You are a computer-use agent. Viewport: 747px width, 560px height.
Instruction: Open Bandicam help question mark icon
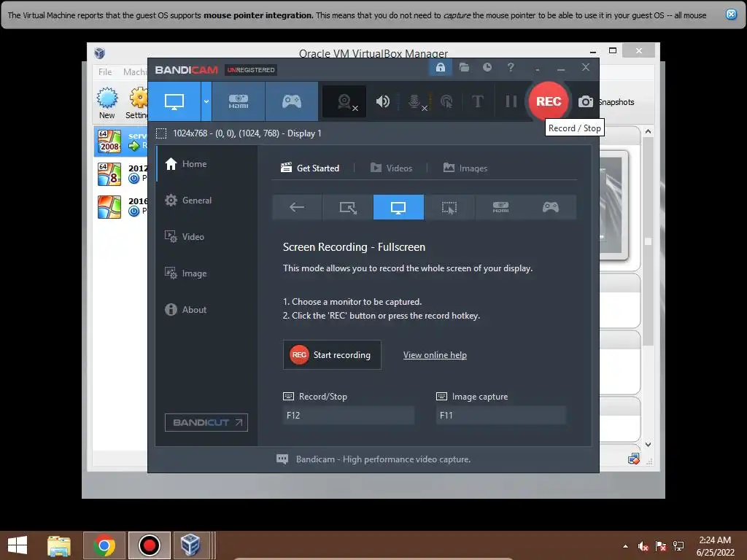coord(511,68)
